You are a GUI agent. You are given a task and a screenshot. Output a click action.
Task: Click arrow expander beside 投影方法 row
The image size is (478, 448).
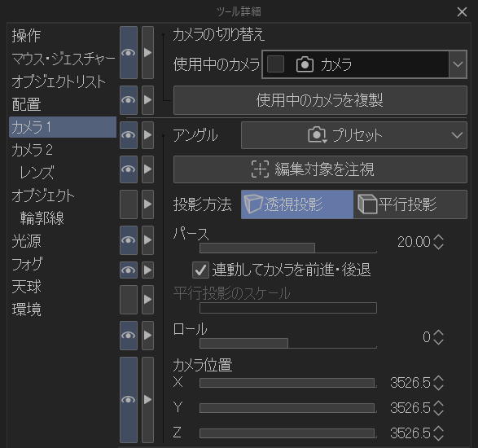click(x=148, y=204)
